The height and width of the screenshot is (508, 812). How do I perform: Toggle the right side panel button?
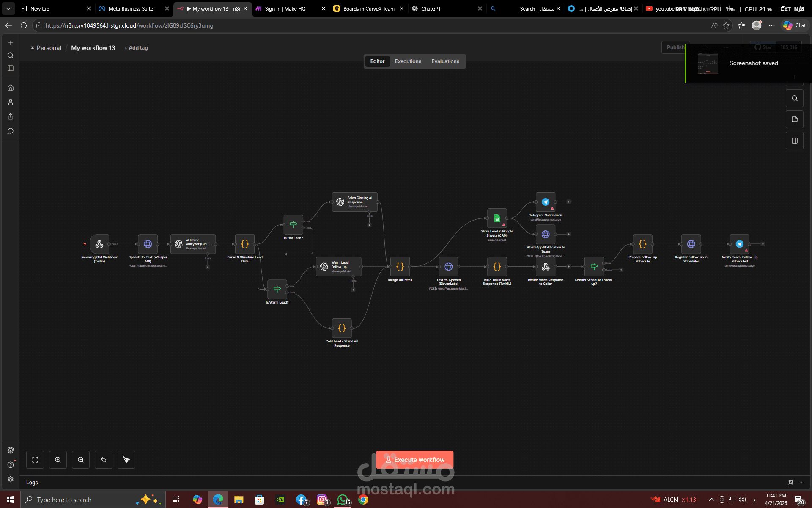795,141
